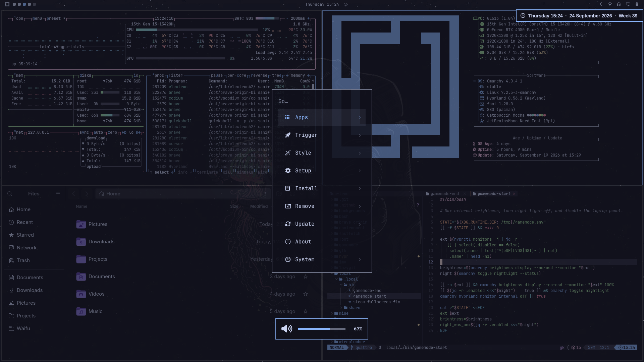This screenshot has width=644, height=362.
Task: Click the Omarchy logo in the top bar
Action: coord(7,4)
